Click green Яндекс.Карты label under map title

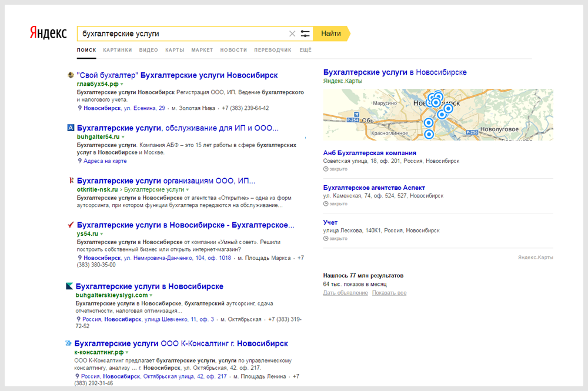(x=343, y=81)
